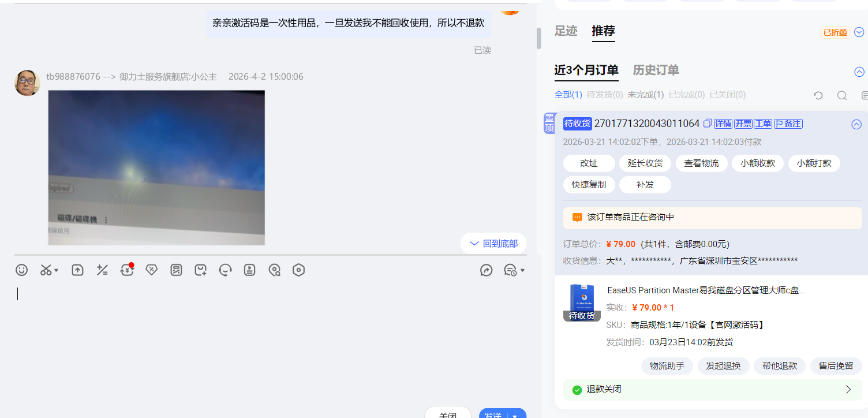Collapse the recent orders section
Screen dimensions: 868x418
[859, 72]
